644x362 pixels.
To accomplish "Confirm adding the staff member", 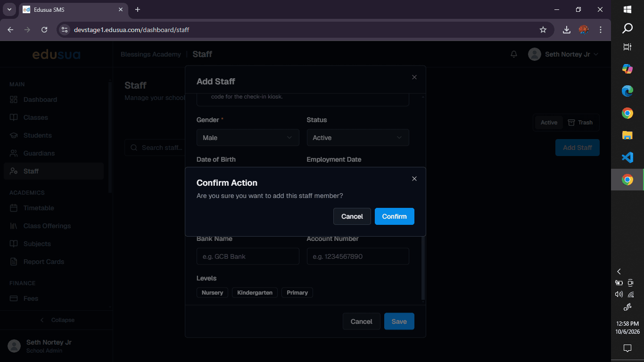I will (395, 216).
